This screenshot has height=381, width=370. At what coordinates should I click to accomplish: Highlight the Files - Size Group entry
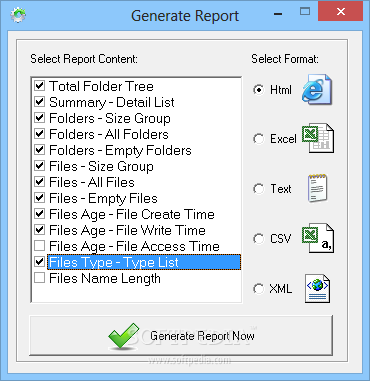pyautogui.click(x=101, y=166)
